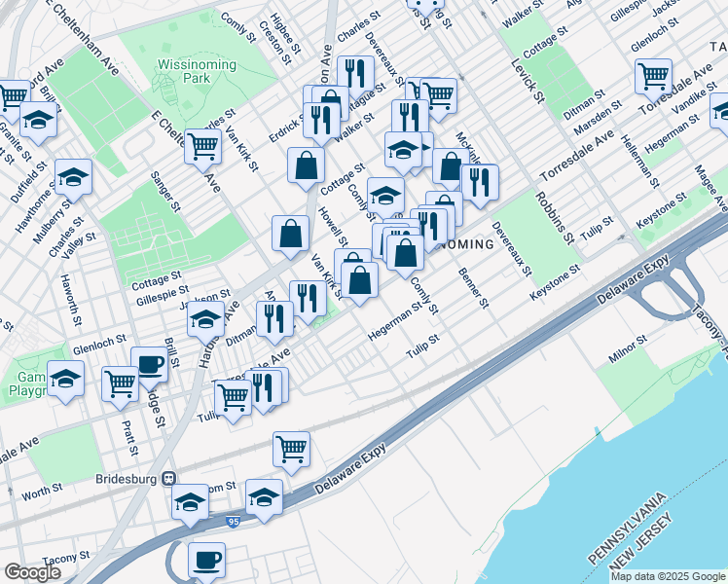Click the Bridesburg train station icon
The width and height of the screenshot is (728, 584).
168,479
